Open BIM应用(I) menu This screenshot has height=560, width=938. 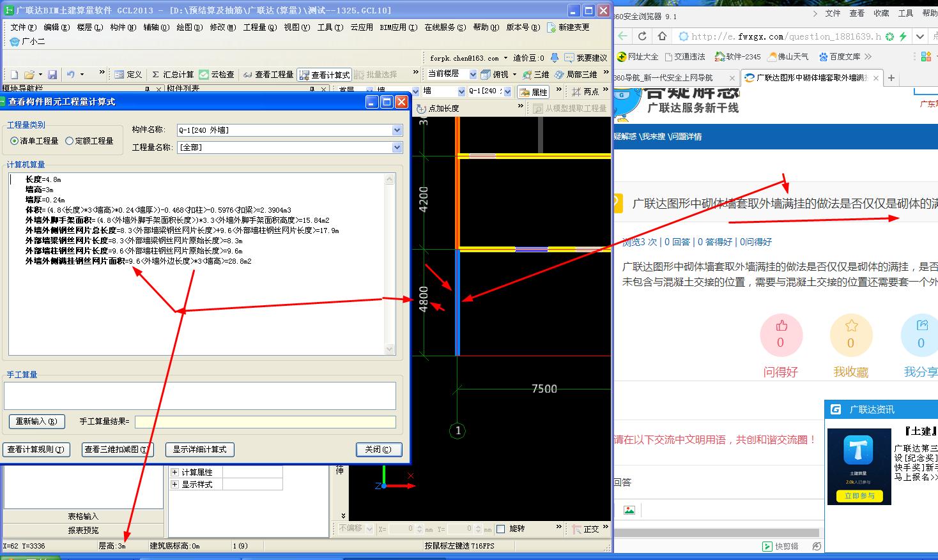pos(398,27)
